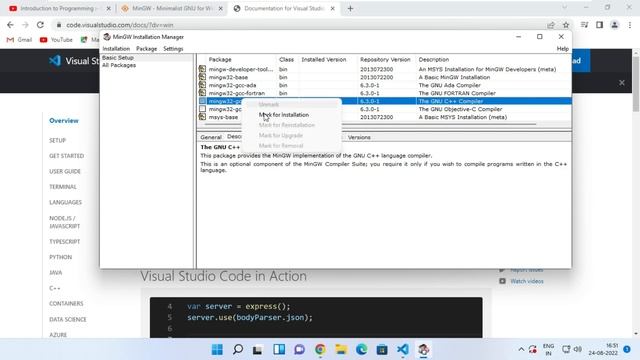This screenshot has height=360, width=640.
Task: Open the Settings menu
Action: 173,49
